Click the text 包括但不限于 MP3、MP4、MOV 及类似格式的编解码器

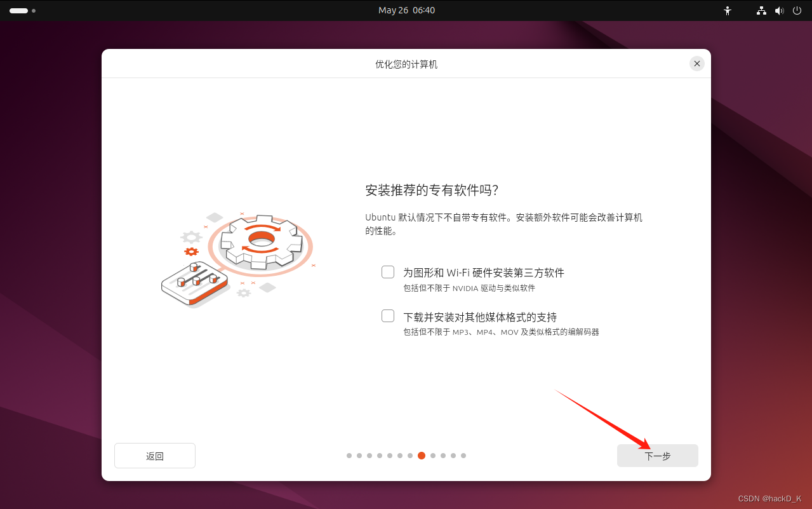tap(502, 332)
